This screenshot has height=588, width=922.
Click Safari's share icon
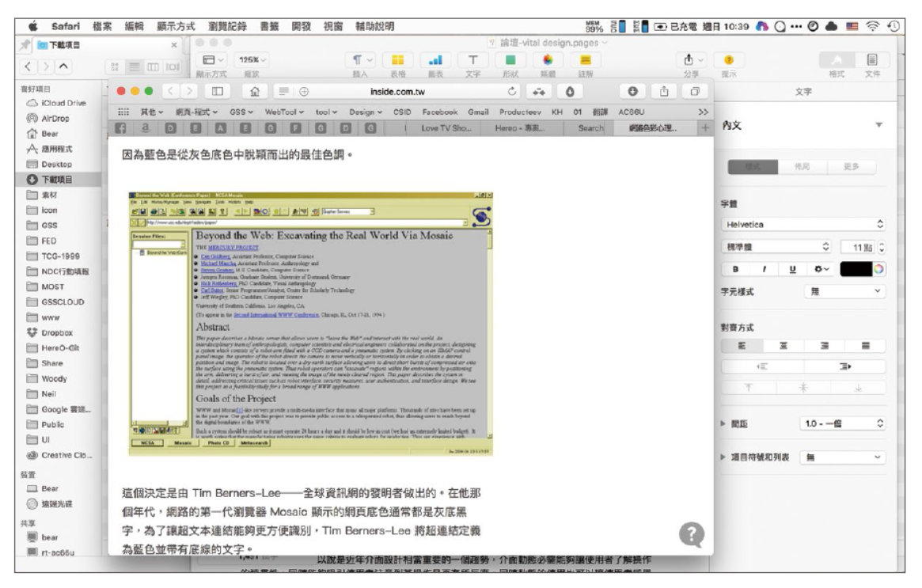[x=664, y=91]
